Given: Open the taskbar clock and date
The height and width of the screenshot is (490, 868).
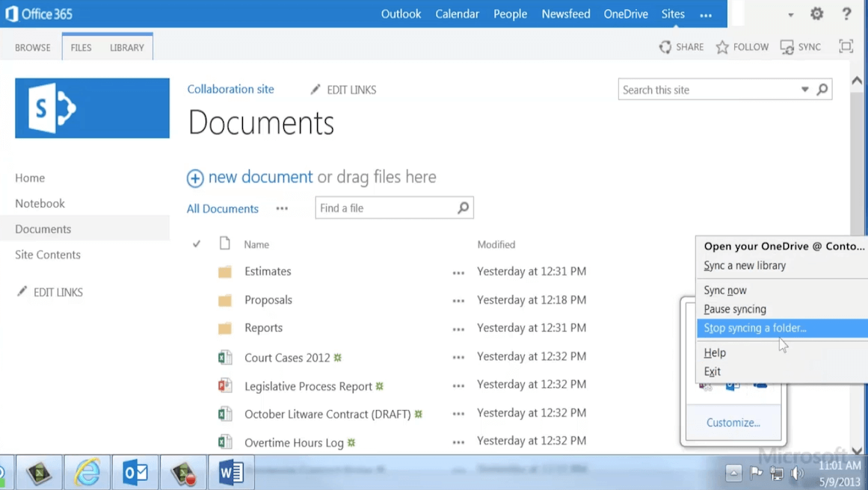Looking at the screenshot, I should pos(840,474).
